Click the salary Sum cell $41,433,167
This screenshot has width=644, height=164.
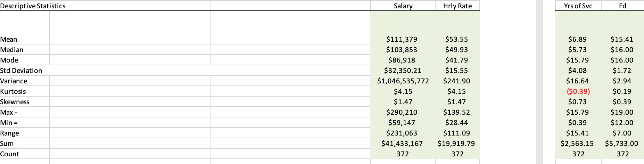(402, 143)
